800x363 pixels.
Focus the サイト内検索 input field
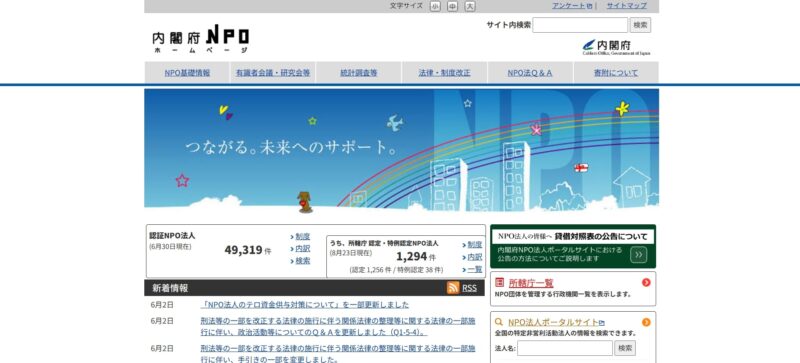(x=580, y=25)
